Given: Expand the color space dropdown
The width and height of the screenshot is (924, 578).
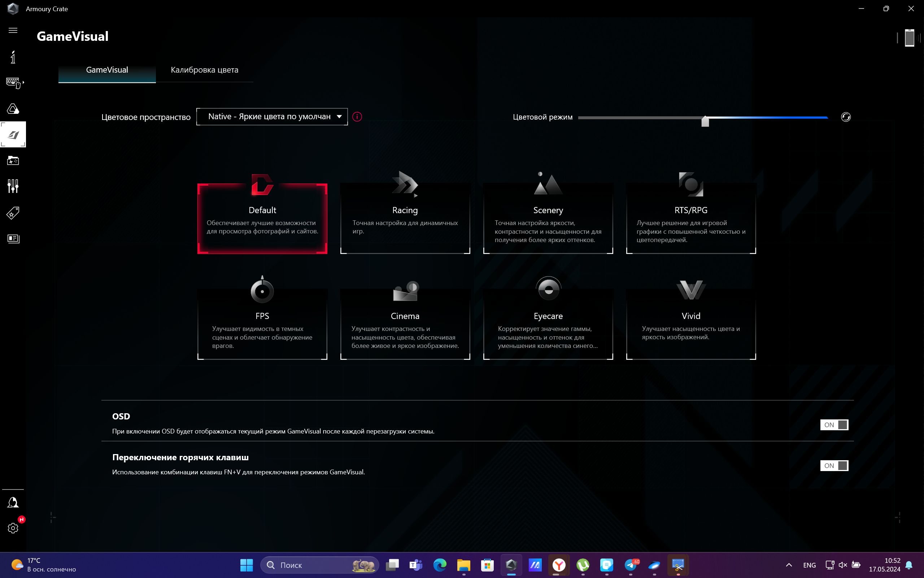Looking at the screenshot, I should point(272,117).
